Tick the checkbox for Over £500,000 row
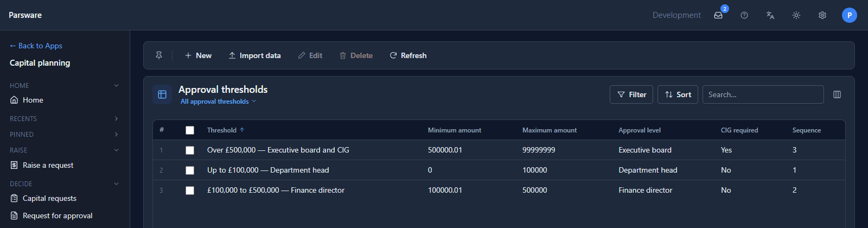Viewport: 868px width, 228px height. pyautogui.click(x=190, y=150)
